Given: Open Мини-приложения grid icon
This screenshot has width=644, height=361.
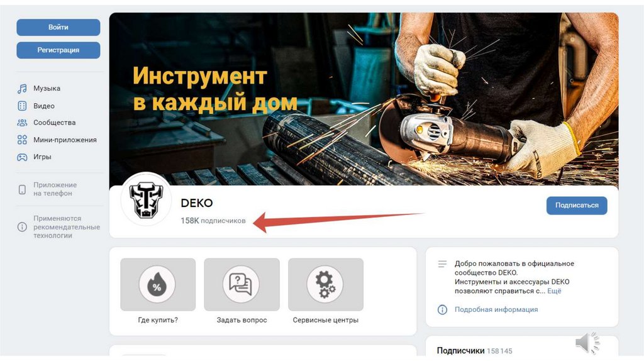Looking at the screenshot, I should pyautogui.click(x=22, y=140).
